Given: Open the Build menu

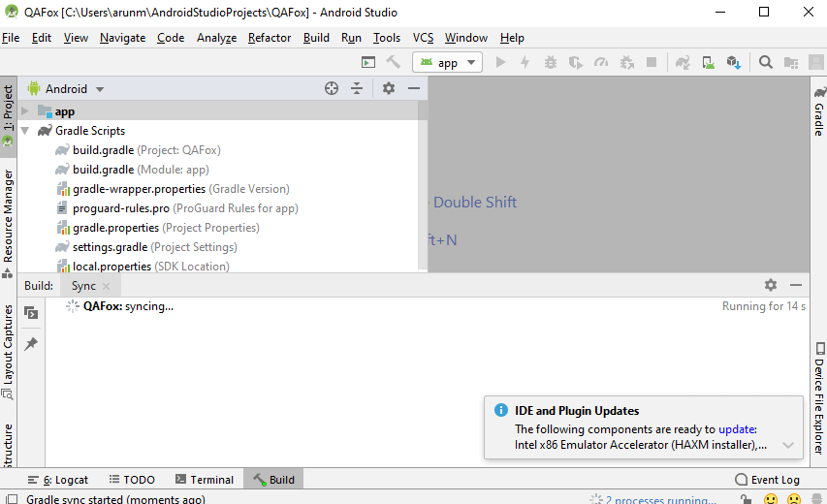Looking at the screenshot, I should point(316,38).
